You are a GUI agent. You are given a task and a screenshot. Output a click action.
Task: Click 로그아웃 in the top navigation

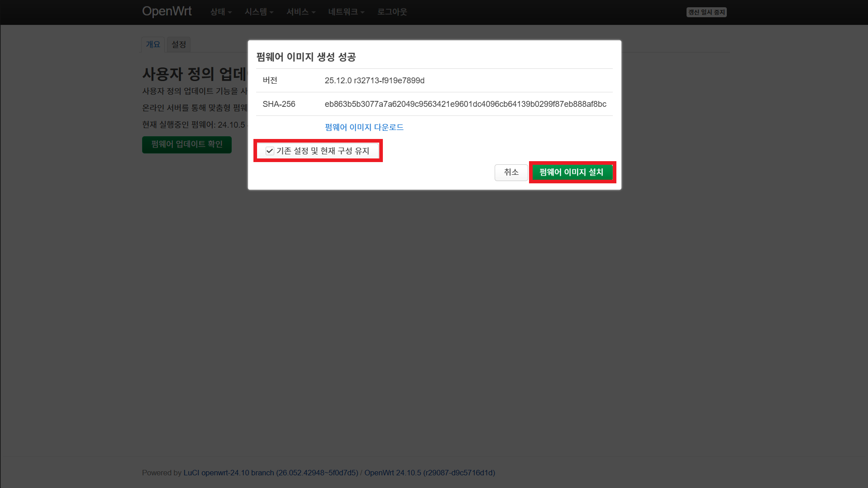tap(392, 12)
